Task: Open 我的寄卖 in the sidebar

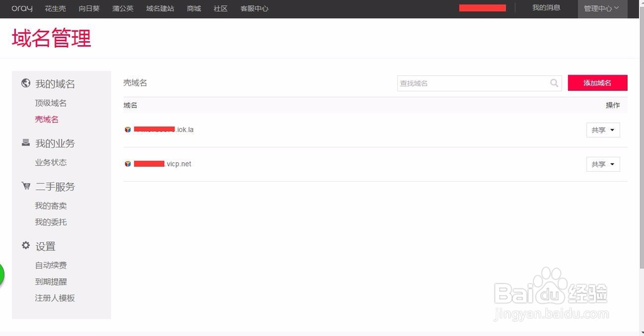Action: coord(50,206)
